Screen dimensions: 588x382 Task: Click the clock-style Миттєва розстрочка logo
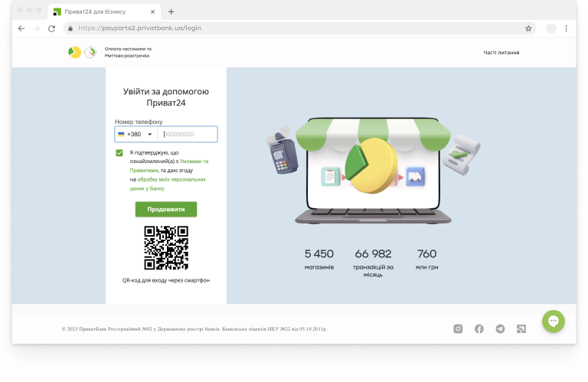[90, 52]
